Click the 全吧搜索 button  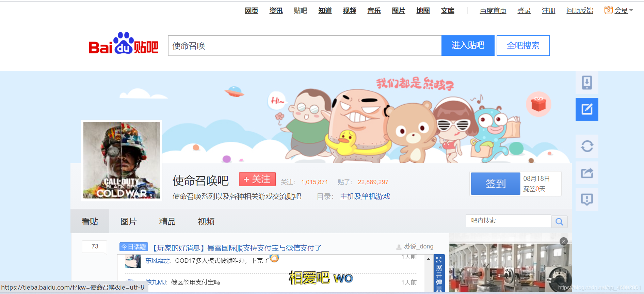523,46
